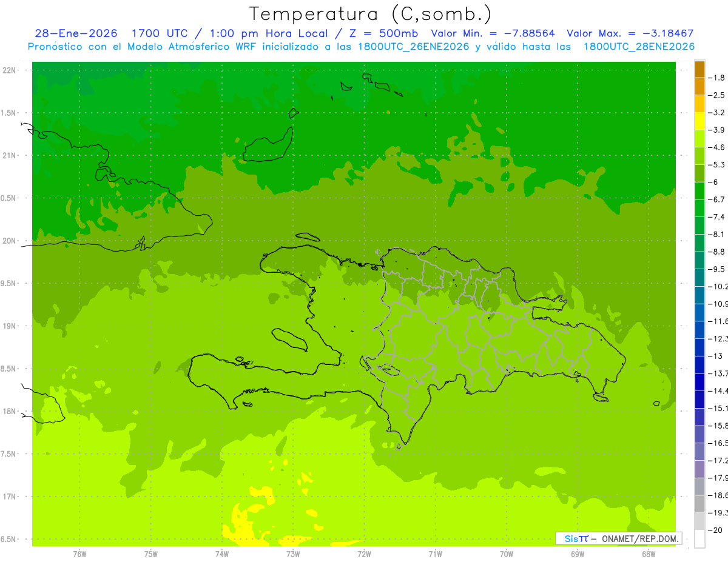The image size is (728, 562).
Task: Click '1800UTC_28ENE2026' valid-until time text
Action: pyautogui.click(x=639, y=47)
